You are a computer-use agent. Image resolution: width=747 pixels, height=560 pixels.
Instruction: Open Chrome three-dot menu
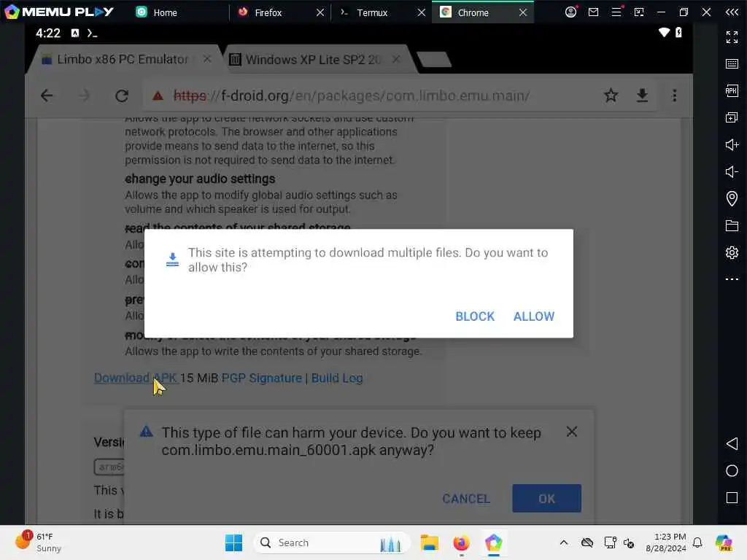click(675, 96)
